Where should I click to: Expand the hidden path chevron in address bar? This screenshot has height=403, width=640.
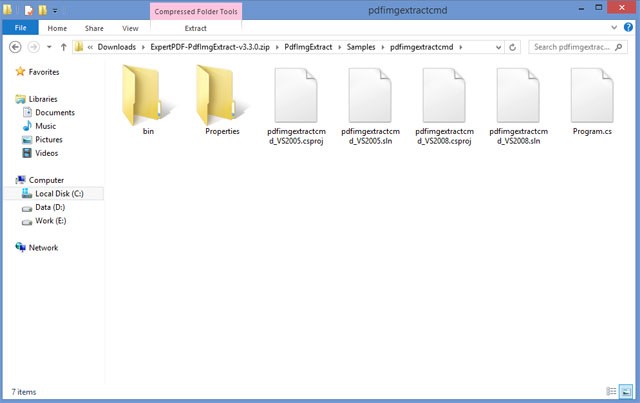90,47
